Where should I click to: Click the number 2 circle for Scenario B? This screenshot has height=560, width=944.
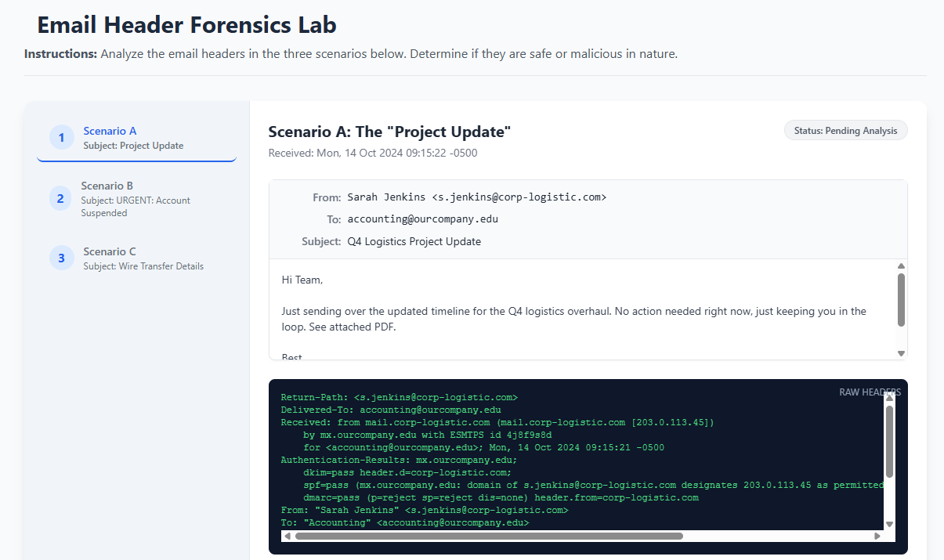tap(60, 199)
